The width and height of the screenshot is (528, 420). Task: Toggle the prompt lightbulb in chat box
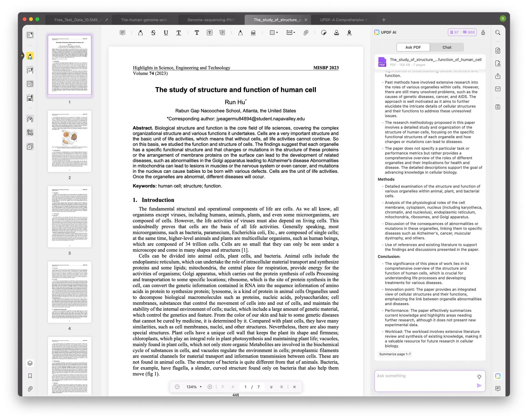[479, 376]
